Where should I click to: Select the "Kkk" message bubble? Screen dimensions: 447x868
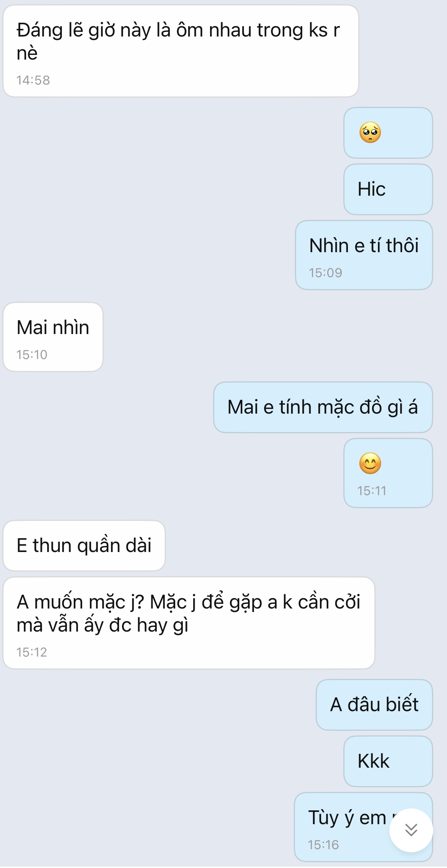388,761
